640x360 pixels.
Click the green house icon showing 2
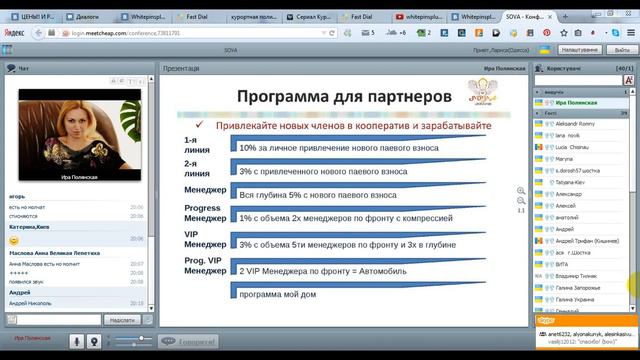pos(423,33)
